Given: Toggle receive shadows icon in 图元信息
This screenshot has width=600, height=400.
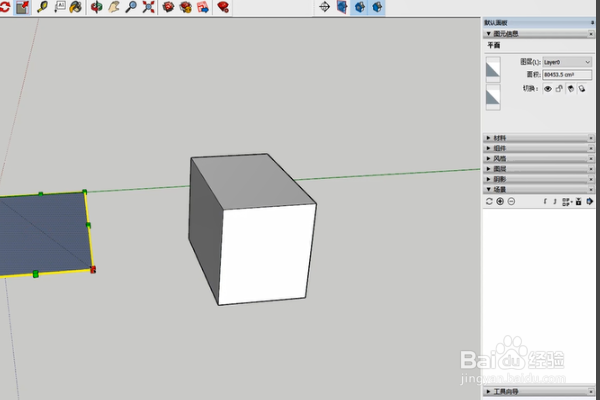Looking at the screenshot, I should click(571, 89).
